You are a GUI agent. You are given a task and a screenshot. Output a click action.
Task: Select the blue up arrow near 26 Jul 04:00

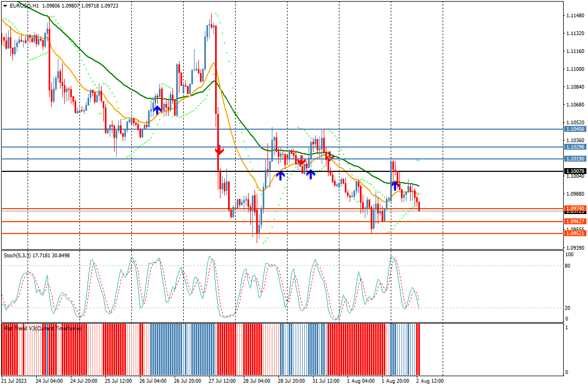pyautogui.click(x=157, y=110)
